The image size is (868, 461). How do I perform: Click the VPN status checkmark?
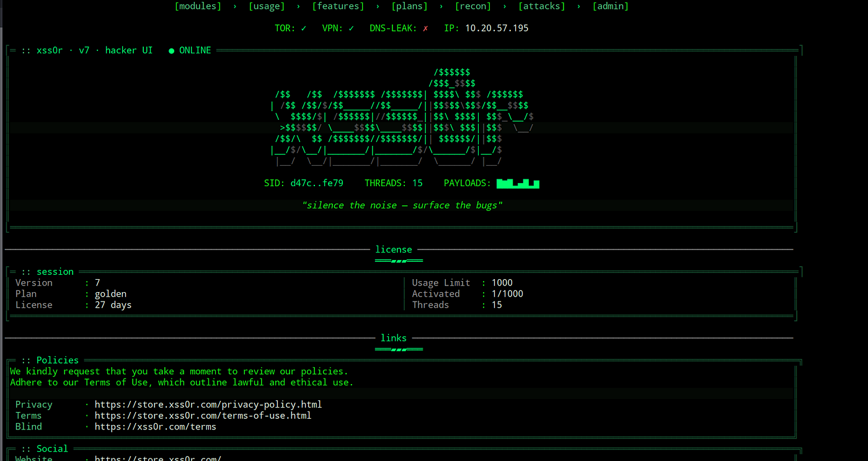click(x=352, y=28)
